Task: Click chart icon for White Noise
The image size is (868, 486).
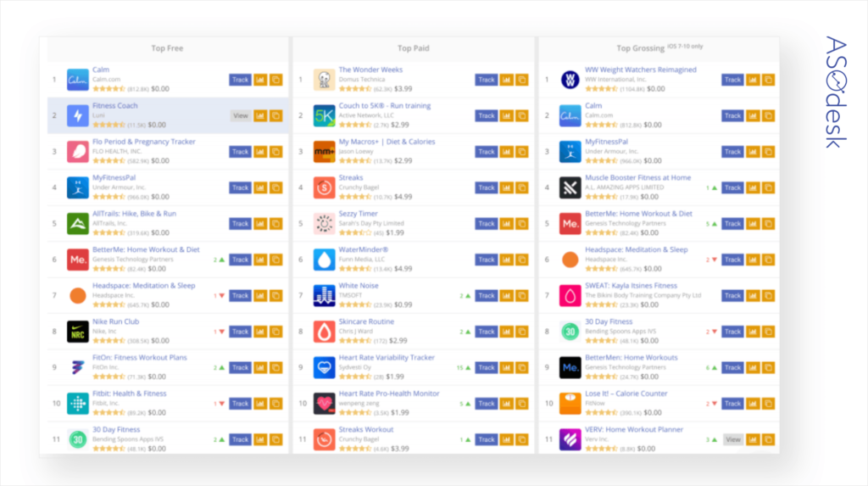Action: 507,296
